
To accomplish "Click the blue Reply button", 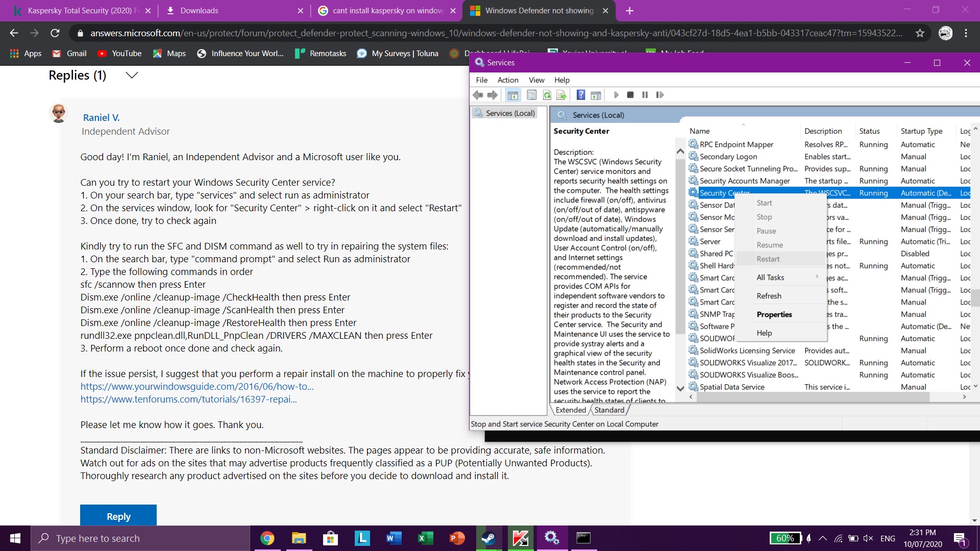I will pyautogui.click(x=118, y=516).
